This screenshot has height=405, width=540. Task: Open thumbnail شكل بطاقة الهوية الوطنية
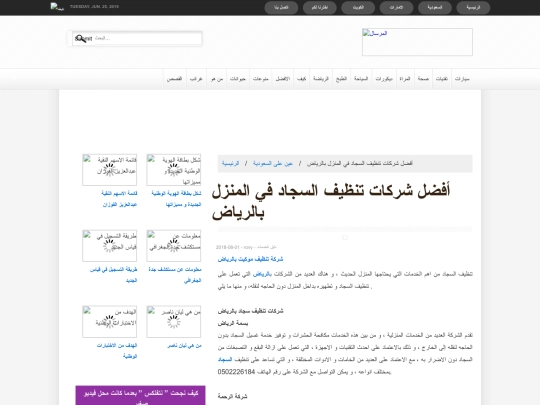coord(174,170)
